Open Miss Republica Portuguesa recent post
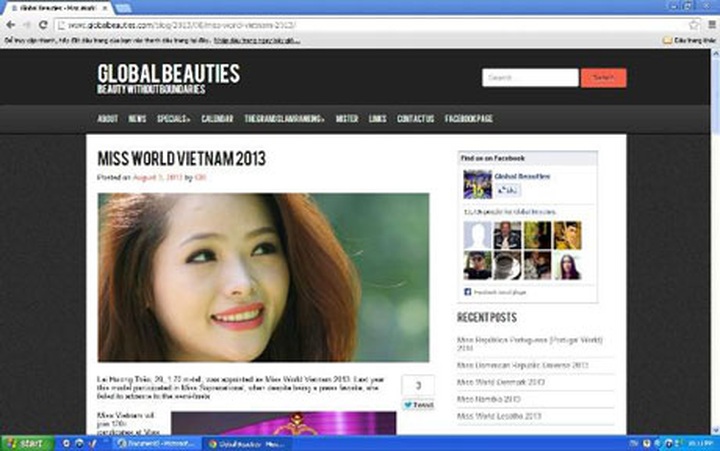Viewport: 720px width, 451px height. click(530, 344)
